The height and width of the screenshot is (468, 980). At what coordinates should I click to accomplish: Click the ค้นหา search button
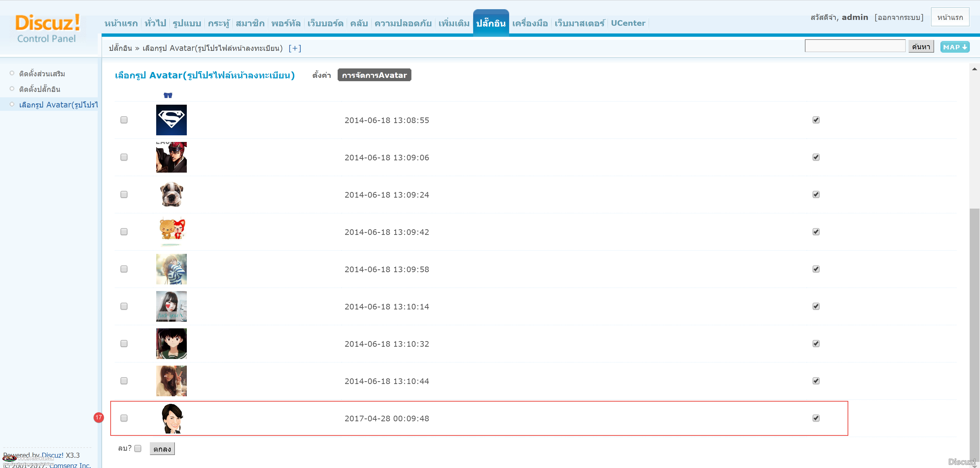(921, 47)
